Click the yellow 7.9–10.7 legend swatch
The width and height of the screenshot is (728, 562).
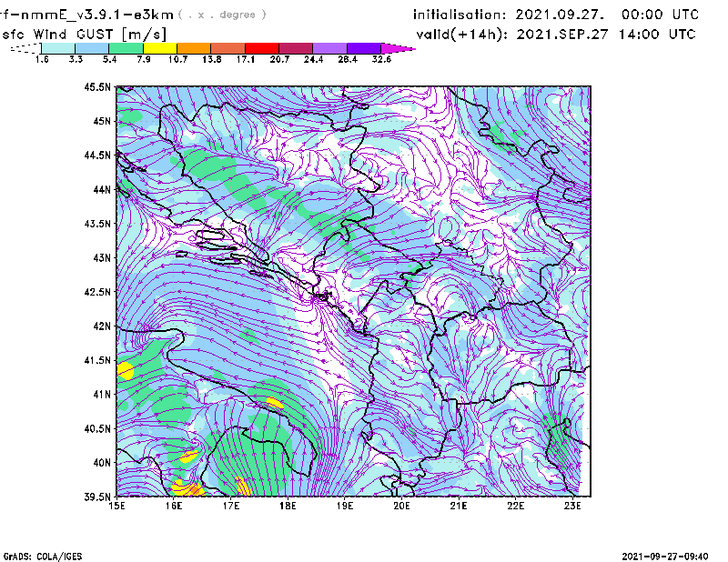click(160, 48)
